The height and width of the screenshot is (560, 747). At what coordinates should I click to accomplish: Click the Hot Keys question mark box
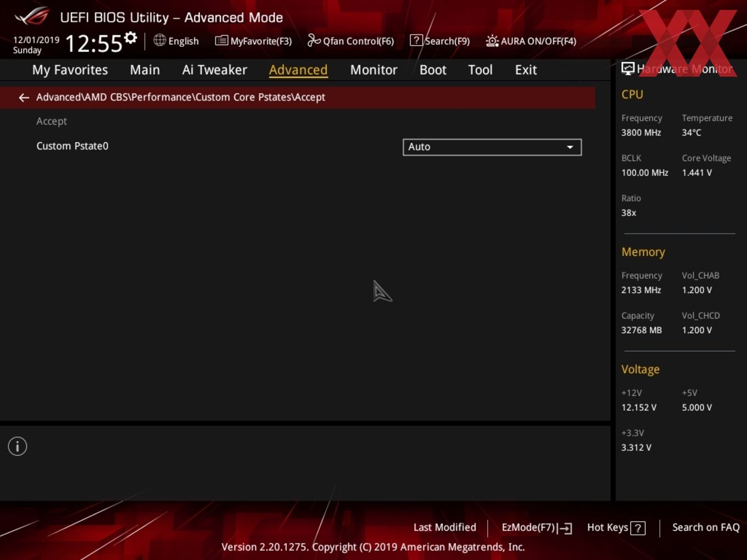click(x=638, y=528)
